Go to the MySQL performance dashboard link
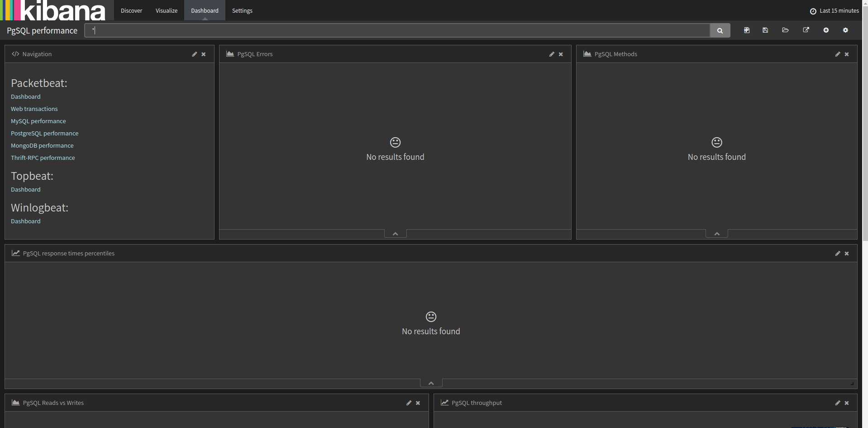This screenshot has width=868, height=428. (38, 121)
